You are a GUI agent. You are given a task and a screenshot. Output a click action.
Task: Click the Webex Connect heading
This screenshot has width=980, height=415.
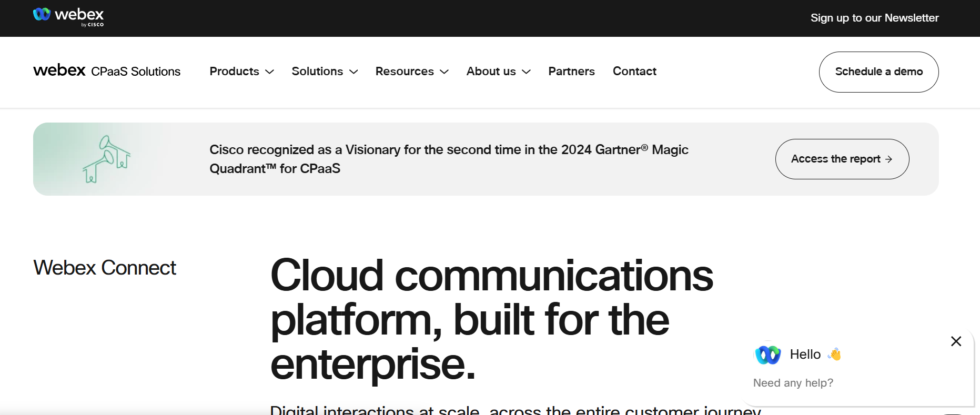(x=105, y=268)
